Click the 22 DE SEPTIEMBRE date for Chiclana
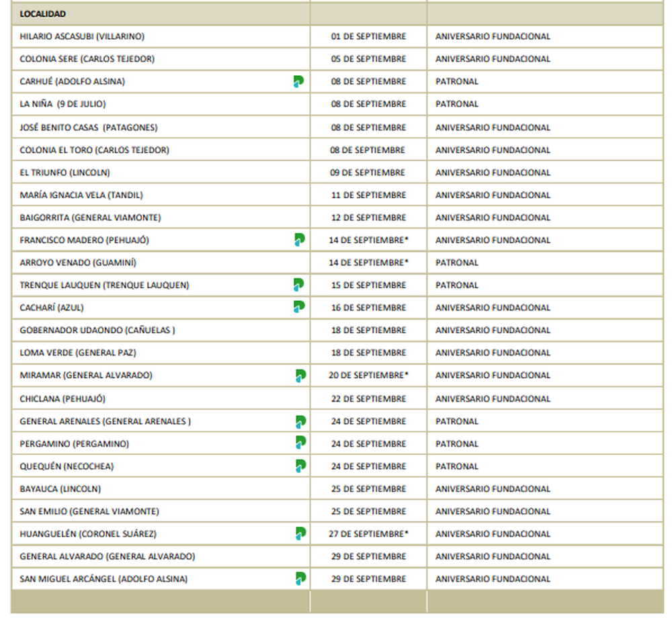This screenshot has height=618, width=672. [368, 399]
